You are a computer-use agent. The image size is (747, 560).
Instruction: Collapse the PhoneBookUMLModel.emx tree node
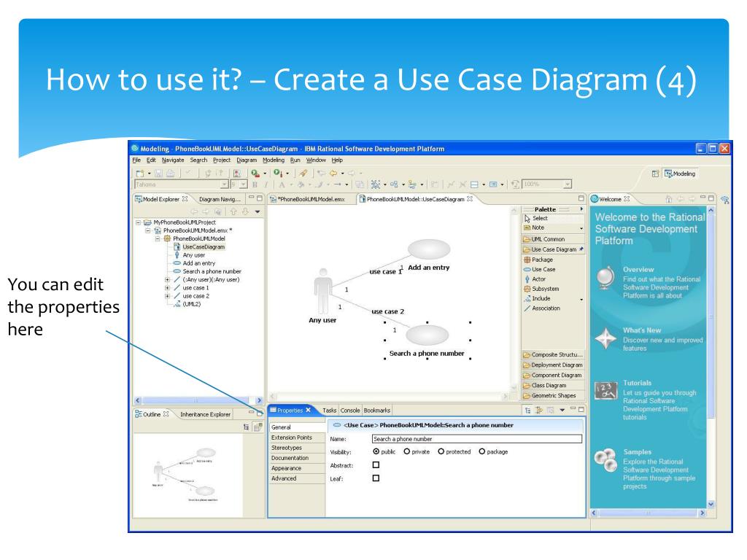[x=147, y=230]
